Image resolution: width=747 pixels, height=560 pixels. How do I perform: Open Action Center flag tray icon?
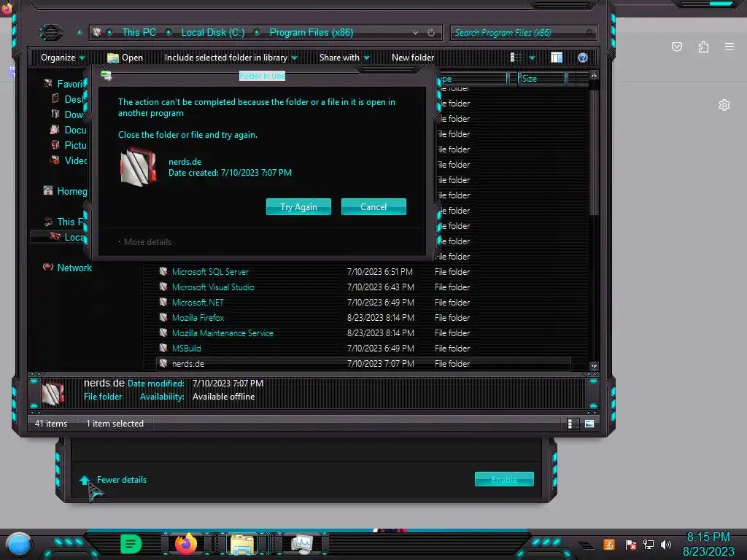click(x=631, y=544)
